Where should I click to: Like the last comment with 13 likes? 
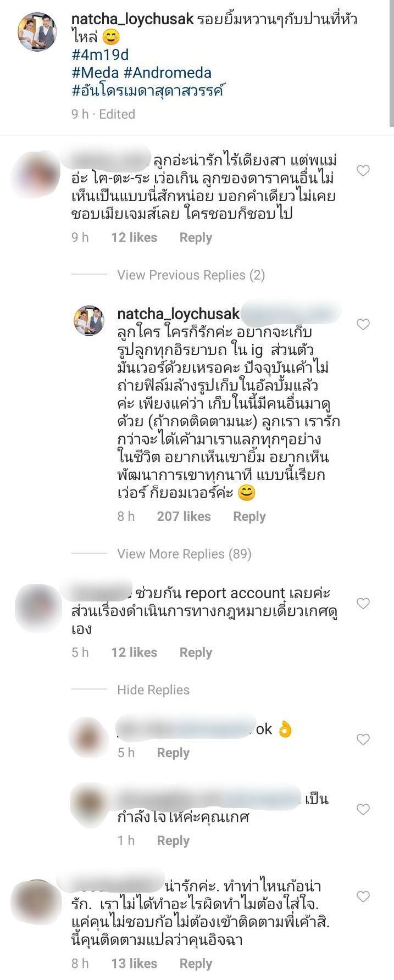(x=363, y=897)
